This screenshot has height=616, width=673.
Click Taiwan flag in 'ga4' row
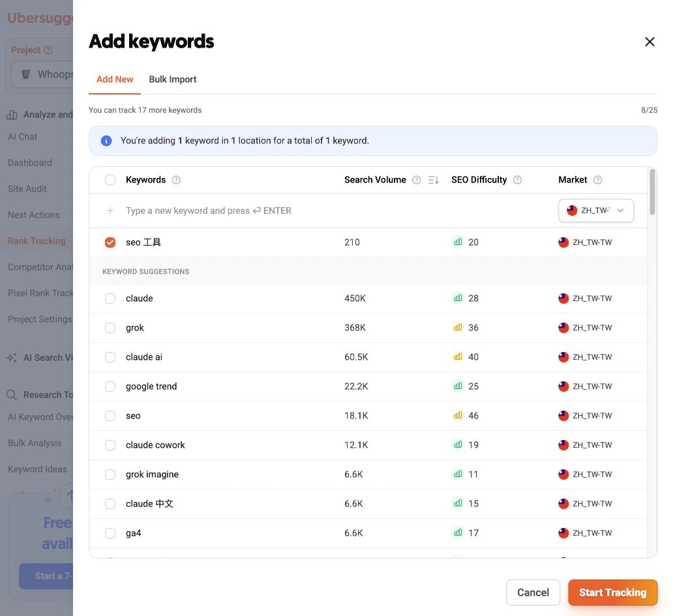[x=563, y=533]
